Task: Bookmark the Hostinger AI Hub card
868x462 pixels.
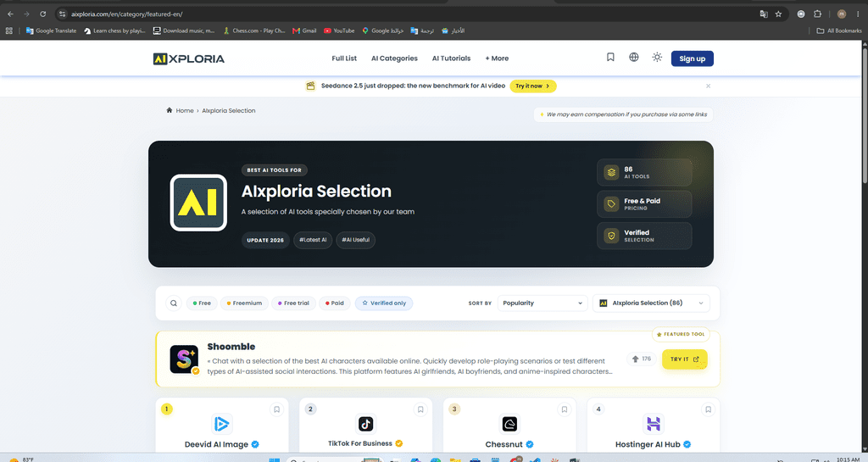Action: (708, 409)
